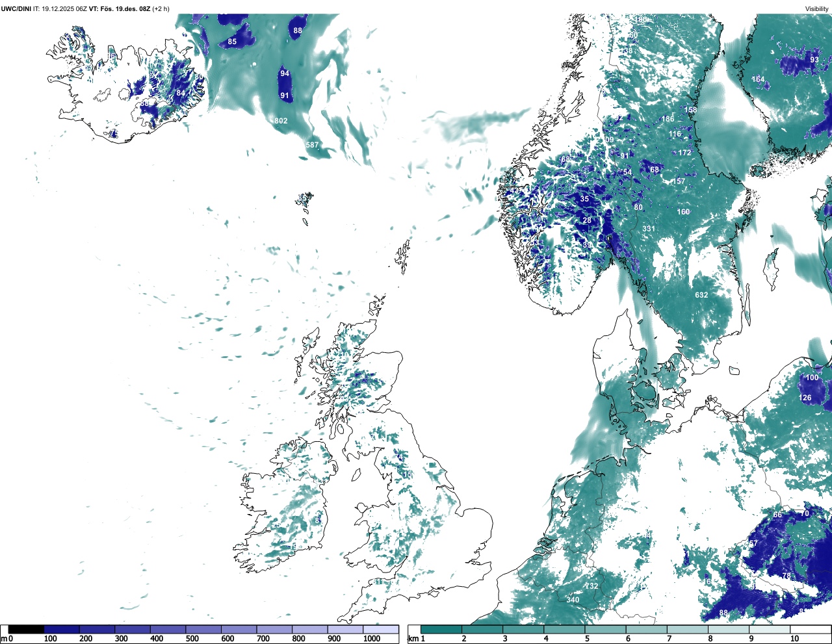Click the '331' value on the map

tap(649, 229)
